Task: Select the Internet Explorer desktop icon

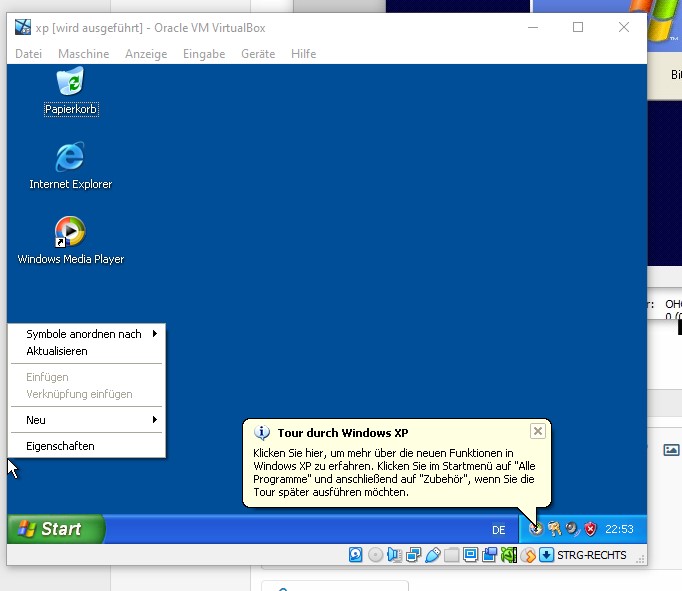Action: tap(70, 166)
